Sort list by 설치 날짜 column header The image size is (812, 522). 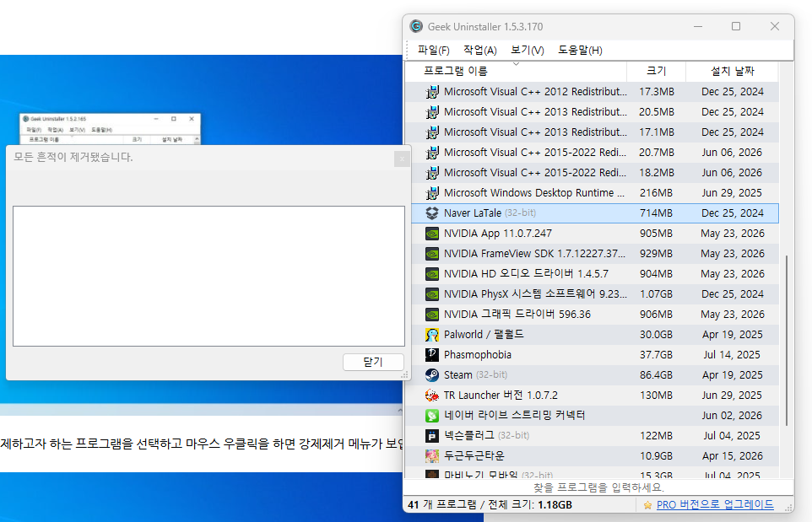coord(733,72)
